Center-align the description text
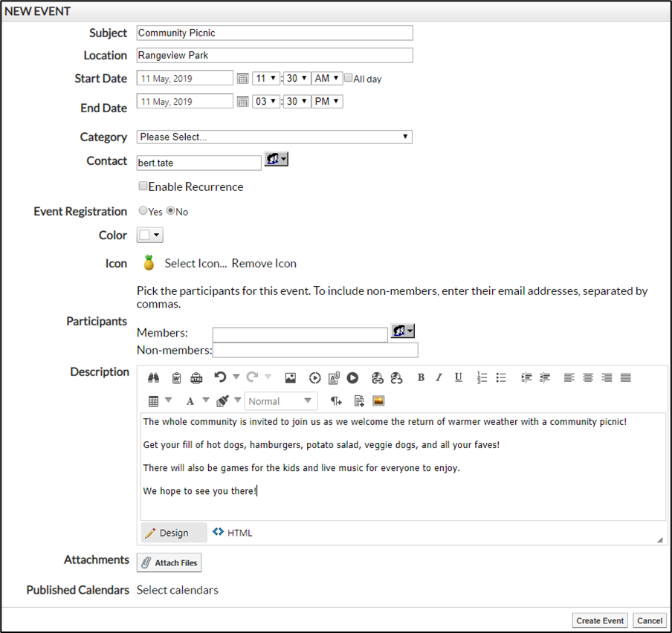672x633 pixels. (x=588, y=377)
